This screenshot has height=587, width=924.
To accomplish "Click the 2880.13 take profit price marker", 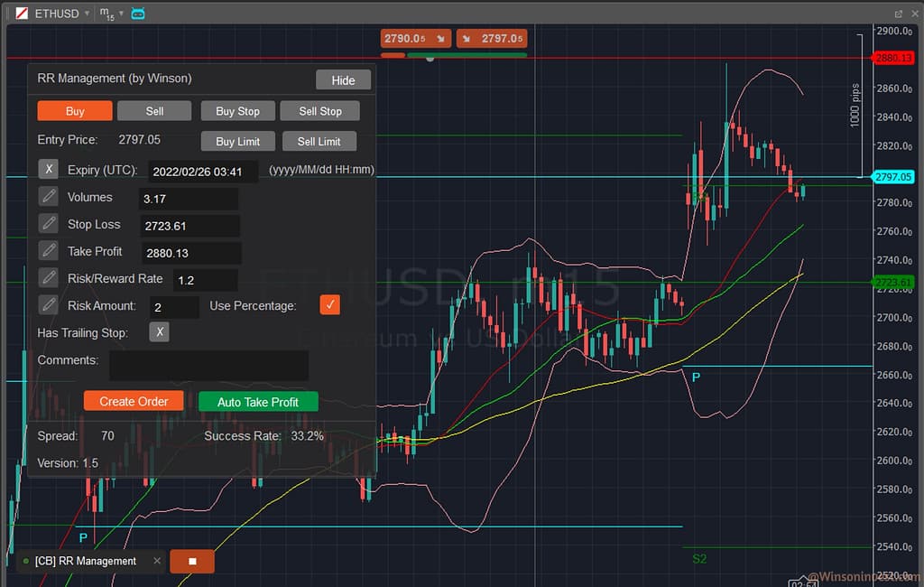I will tap(893, 58).
